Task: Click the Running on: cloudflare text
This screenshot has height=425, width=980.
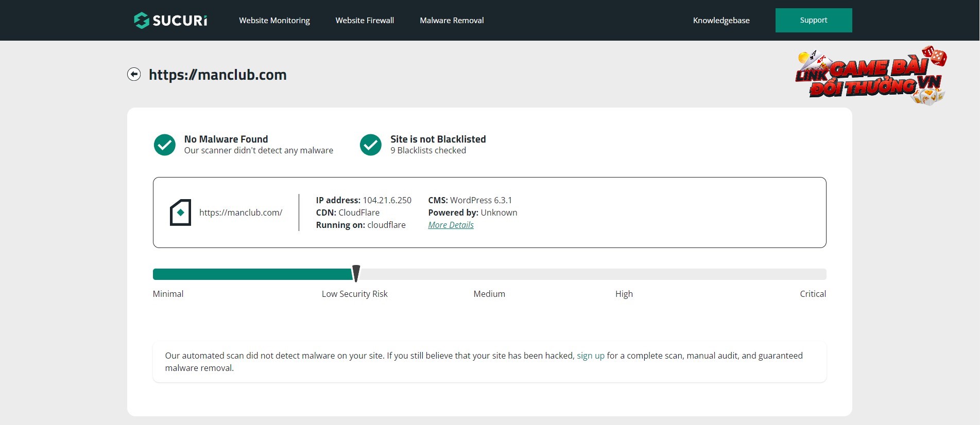Action: coord(360,225)
